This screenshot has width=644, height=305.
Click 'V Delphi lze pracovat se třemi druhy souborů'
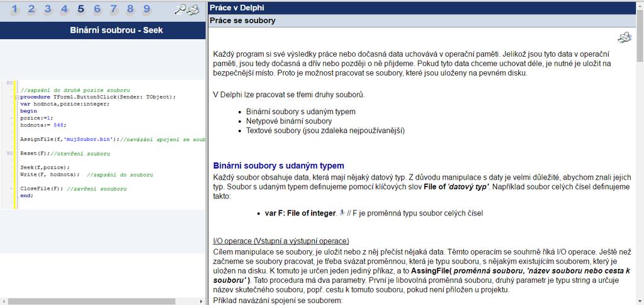coord(289,95)
